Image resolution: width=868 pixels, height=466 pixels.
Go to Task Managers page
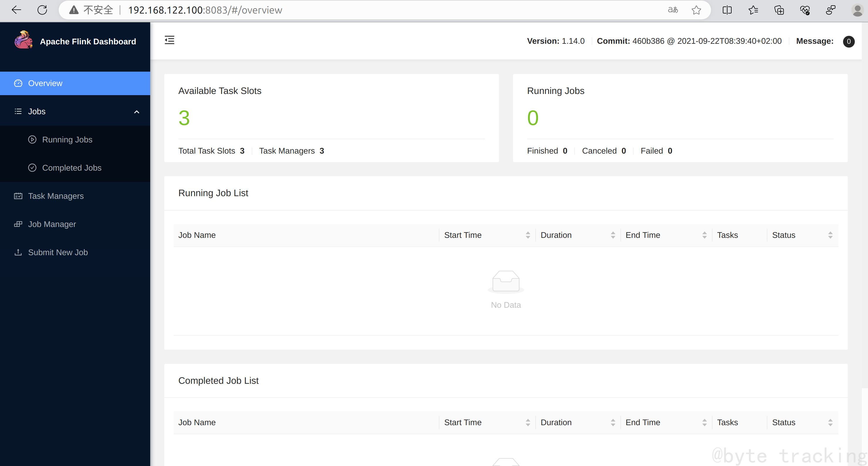click(x=56, y=196)
